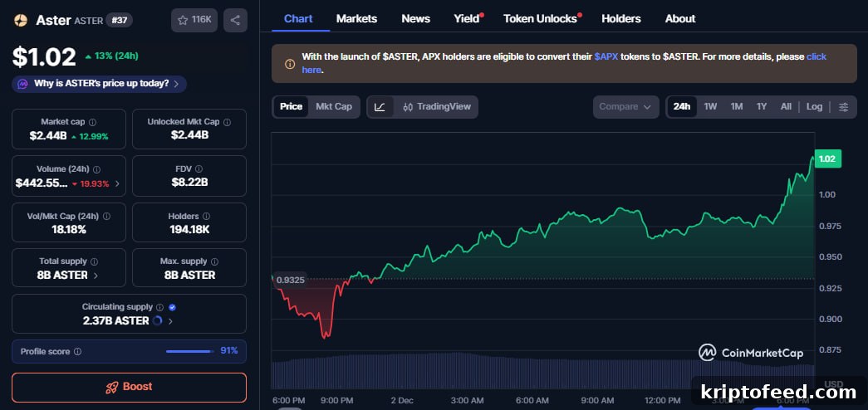This screenshot has width=868, height=410.
Task: Open Market cap info icon
Action: [x=92, y=122]
